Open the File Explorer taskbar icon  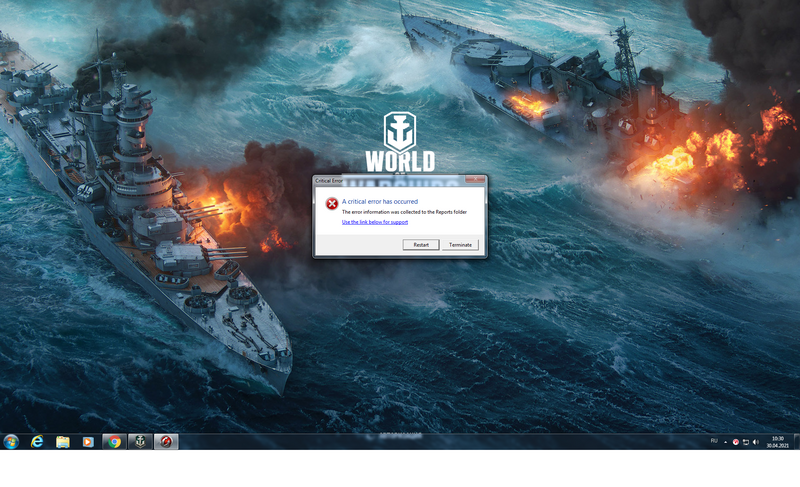63,442
